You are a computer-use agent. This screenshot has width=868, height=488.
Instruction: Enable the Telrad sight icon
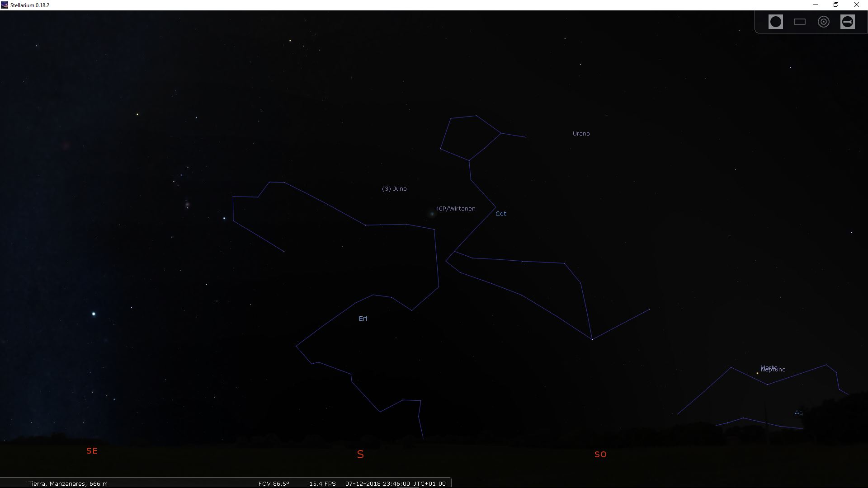tap(823, 22)
